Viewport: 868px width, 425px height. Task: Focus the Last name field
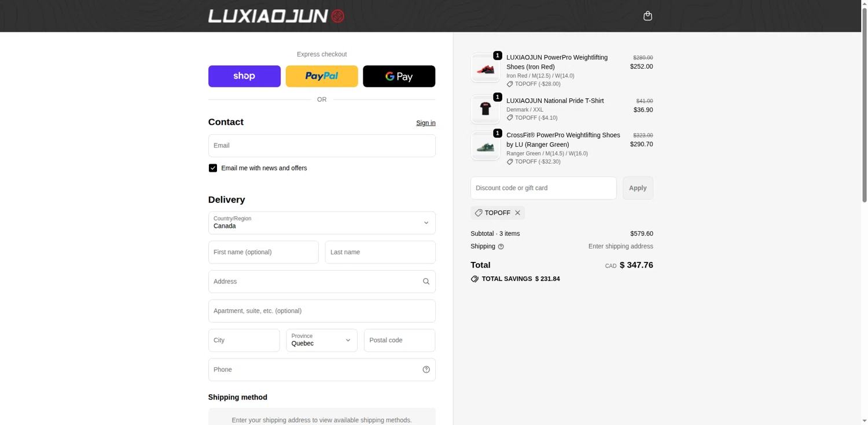pos(380,252)
